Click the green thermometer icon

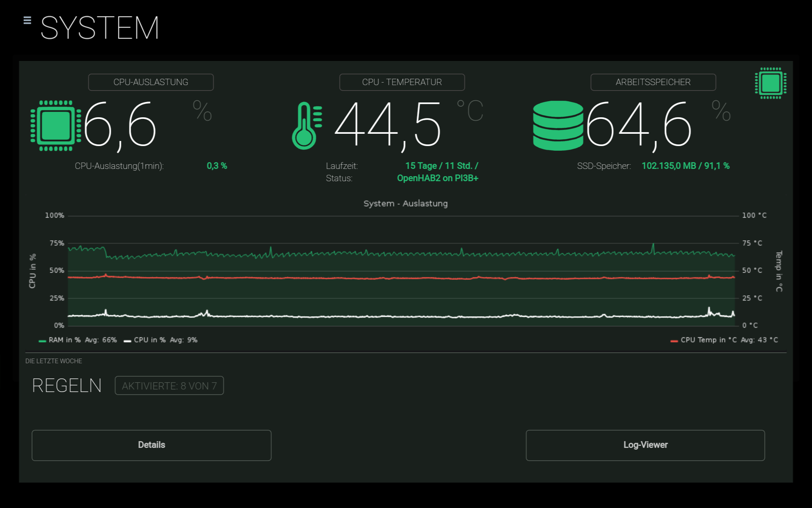click(306, 126)
